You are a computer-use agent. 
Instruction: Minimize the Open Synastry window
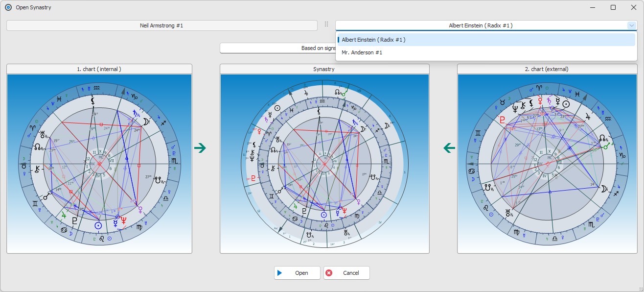593,7
